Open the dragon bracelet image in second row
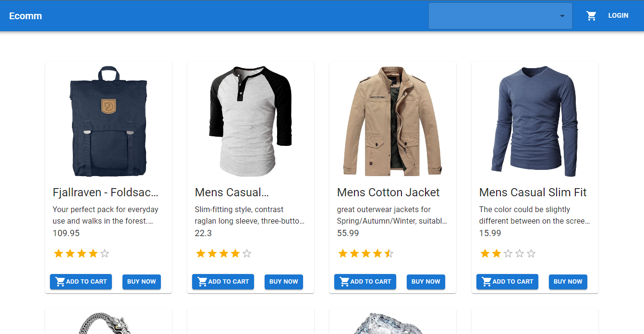Image resolution: width=644 pixels, height=334 pixels. click(109, 324)
